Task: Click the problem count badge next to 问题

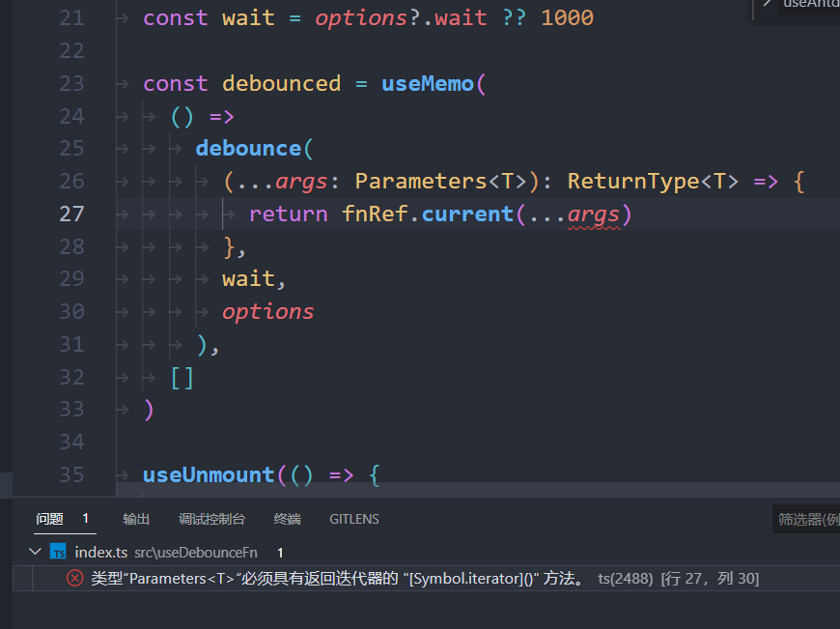Action: tap(85, 519)
